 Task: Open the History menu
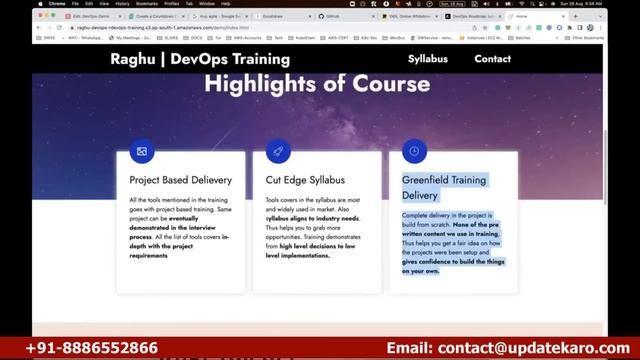click(x=122, y=4)
